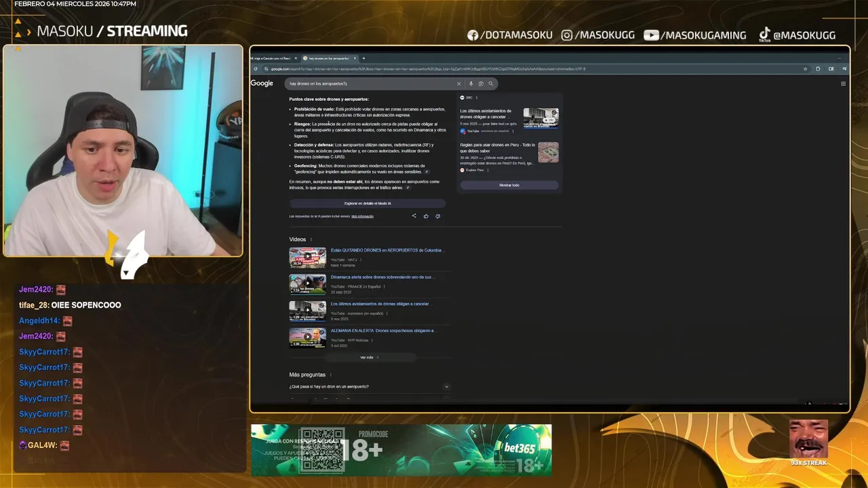This screenshot has height=488, width=868.
Task: Click citation link icon after Geofencing paragraph
Action: [427, 172]
